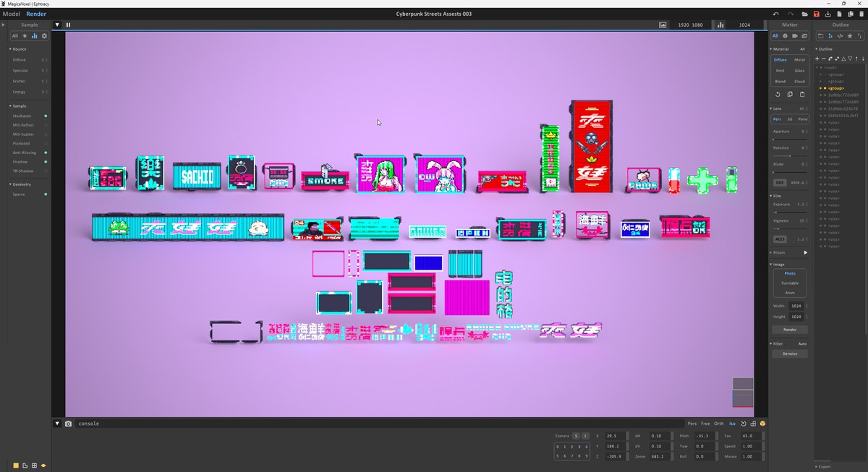The image size is (868, 472).
Task: Click the Render button
Action: pyautogui.click(x=790, y=329)
